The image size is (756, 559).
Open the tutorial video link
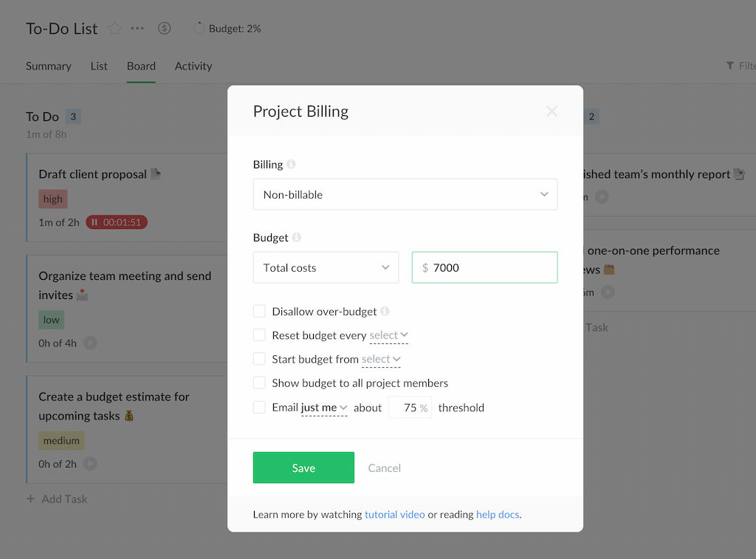[x=394, y=514]
